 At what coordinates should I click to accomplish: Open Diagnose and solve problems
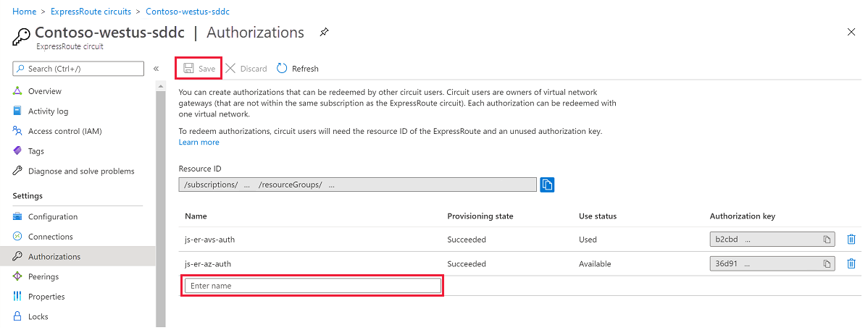pos(81,171)
